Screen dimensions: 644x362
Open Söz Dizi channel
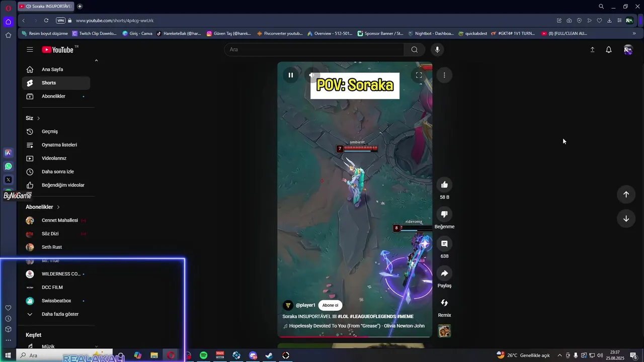tap(56, 234)
